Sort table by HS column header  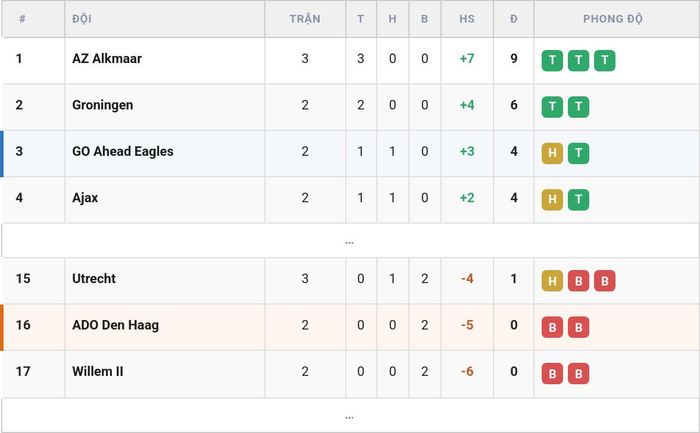pos(467,19)
